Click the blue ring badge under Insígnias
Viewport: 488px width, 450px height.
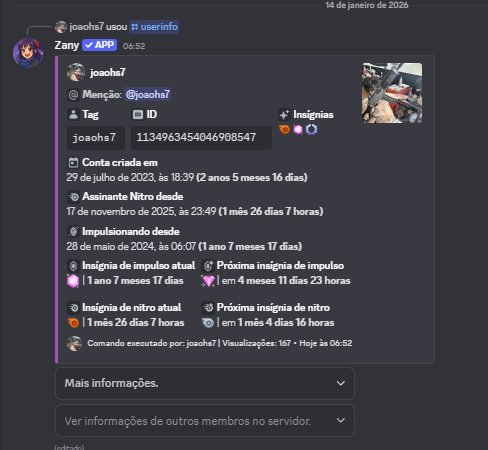[x=311, y=129]
